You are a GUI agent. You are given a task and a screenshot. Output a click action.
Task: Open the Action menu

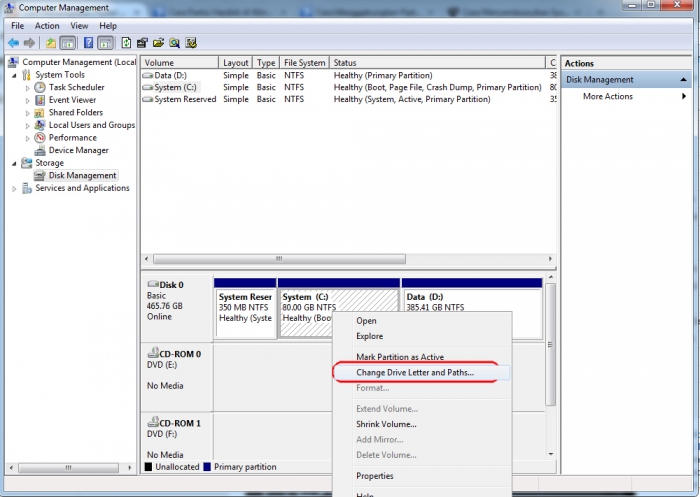pyautogui.click(x=47, y=26)
